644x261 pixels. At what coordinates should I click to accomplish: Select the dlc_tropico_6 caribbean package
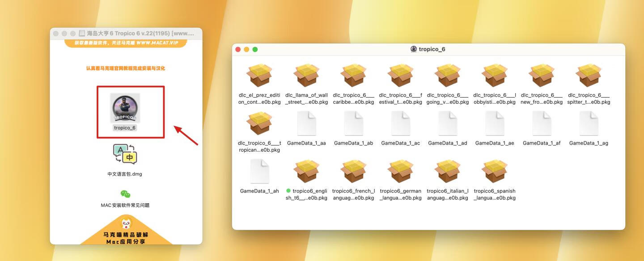click(353, 75)
